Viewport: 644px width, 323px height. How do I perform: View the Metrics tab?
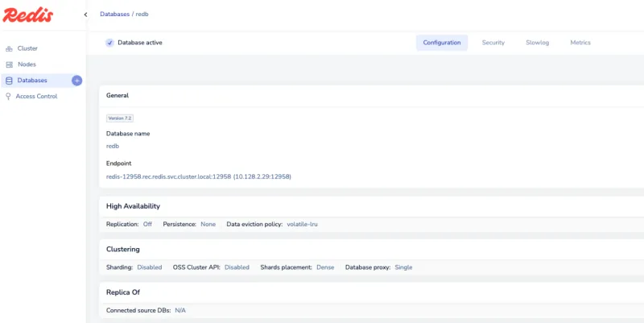tap(580, 43)
